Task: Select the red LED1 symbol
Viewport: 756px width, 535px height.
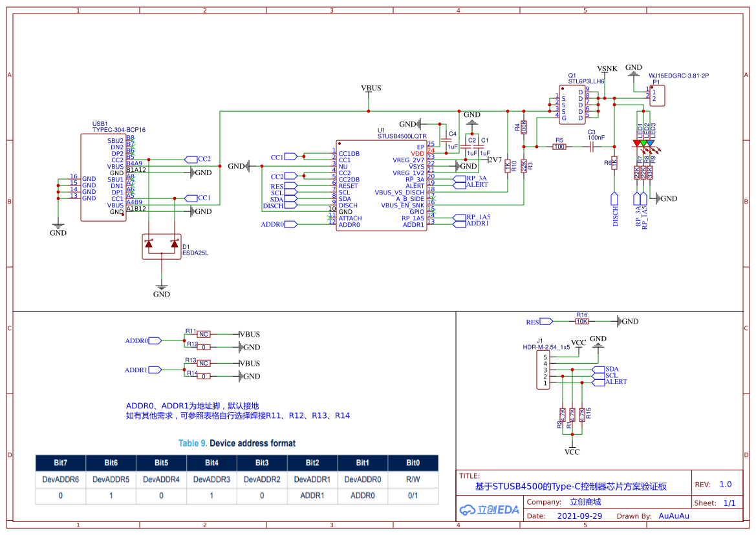Action: coord(637,143)
